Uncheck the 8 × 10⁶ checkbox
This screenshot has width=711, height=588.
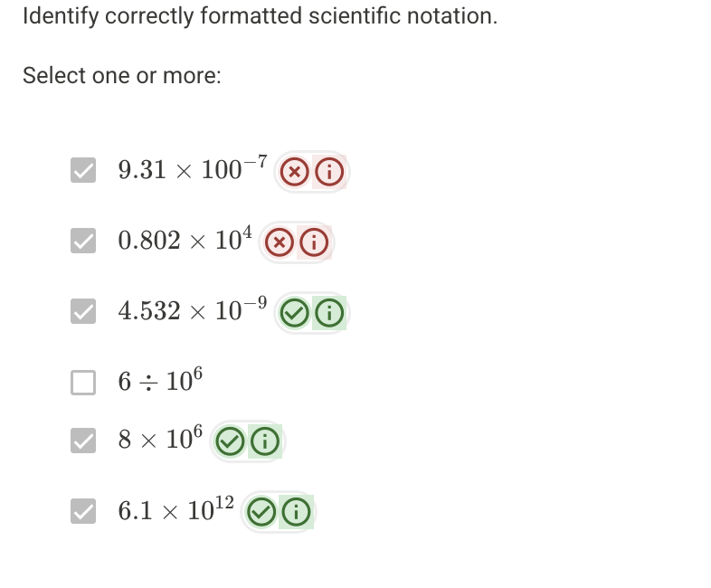pyautogui.click(x=83, y=441)
